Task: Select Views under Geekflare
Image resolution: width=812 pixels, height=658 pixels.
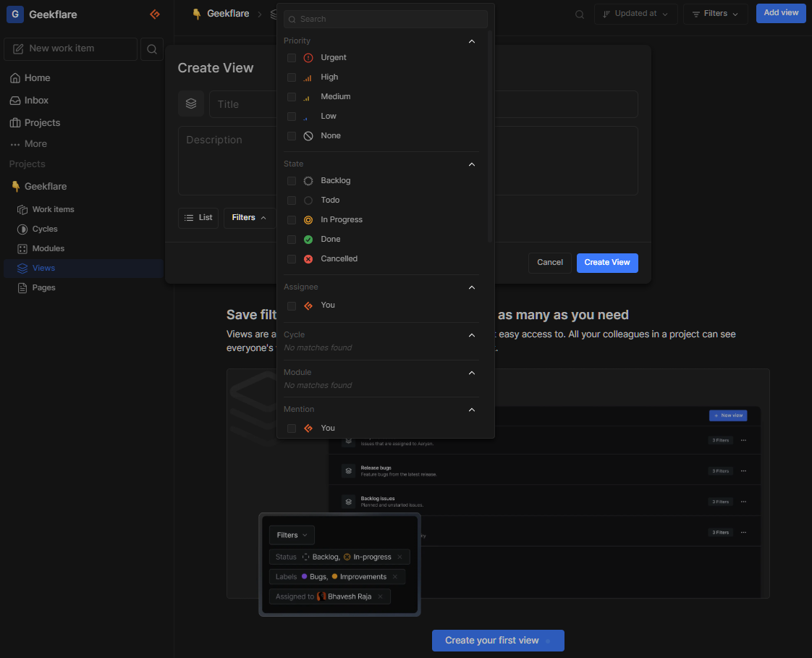Action: point(83,269)
